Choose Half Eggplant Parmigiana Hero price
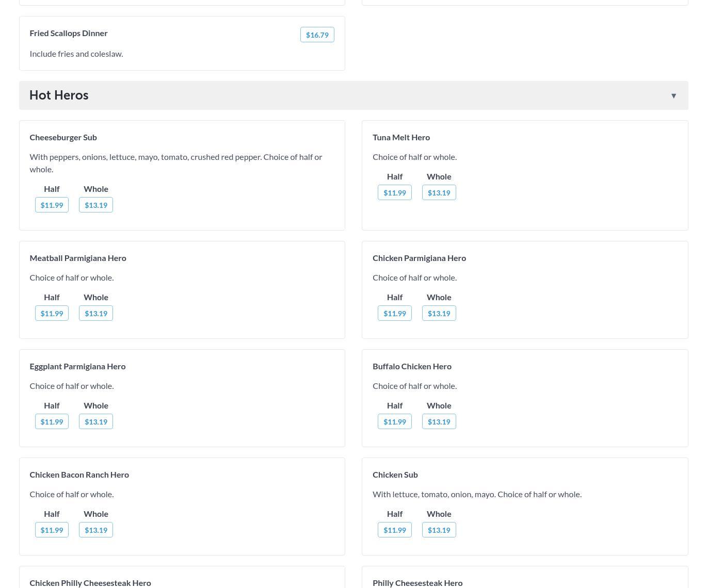The image size is (707, 588). coord(52,422)
